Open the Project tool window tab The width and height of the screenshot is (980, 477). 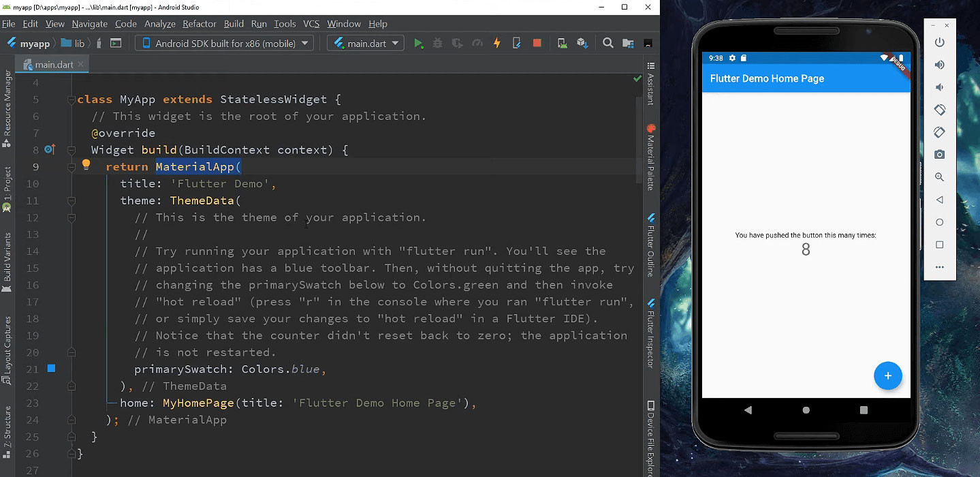(7, 189)
